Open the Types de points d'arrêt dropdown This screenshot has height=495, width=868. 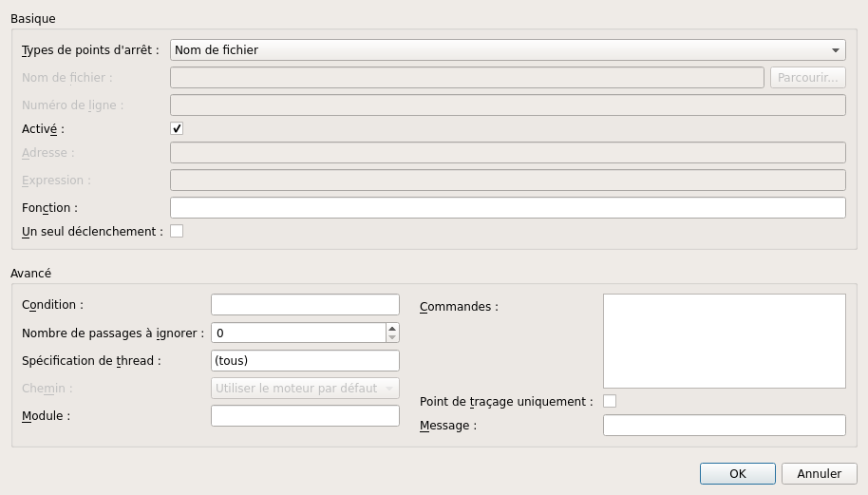[x=507, y=50]
